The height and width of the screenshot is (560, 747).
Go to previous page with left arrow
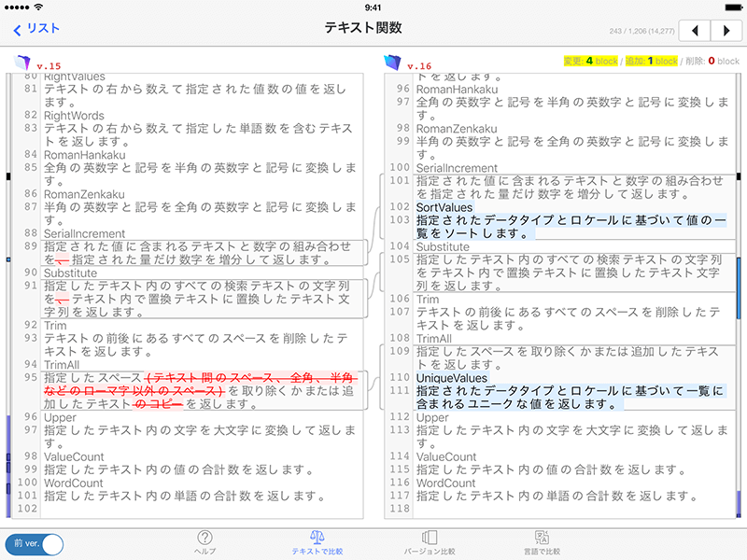tap(694, 30)
